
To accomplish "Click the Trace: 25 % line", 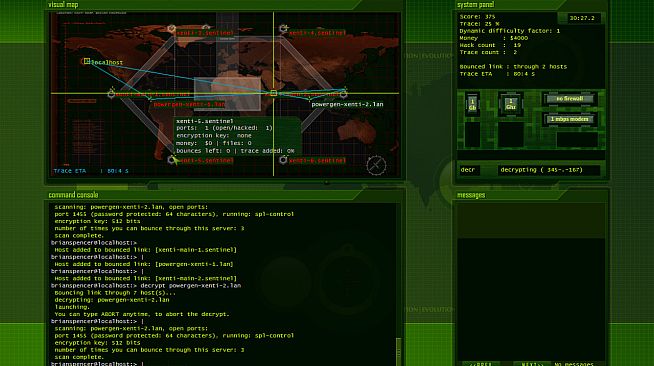I will coord(479,24).
